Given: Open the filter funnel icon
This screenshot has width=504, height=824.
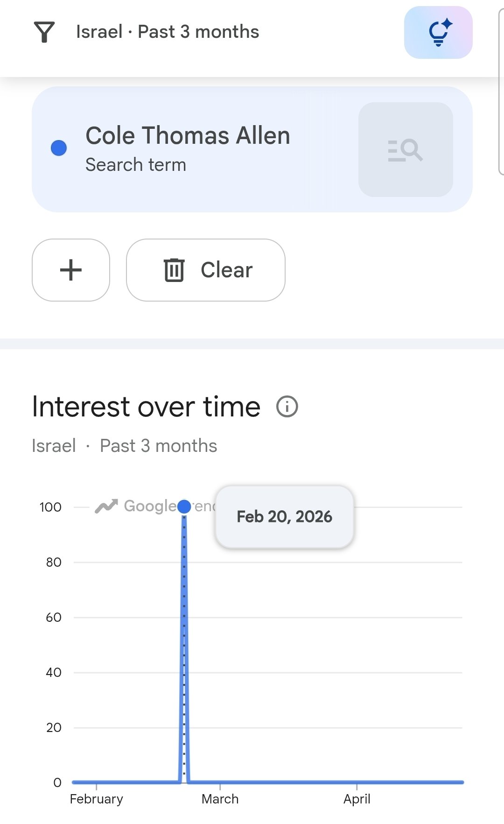Looking at the screenshot, I should tap(44, 32).
